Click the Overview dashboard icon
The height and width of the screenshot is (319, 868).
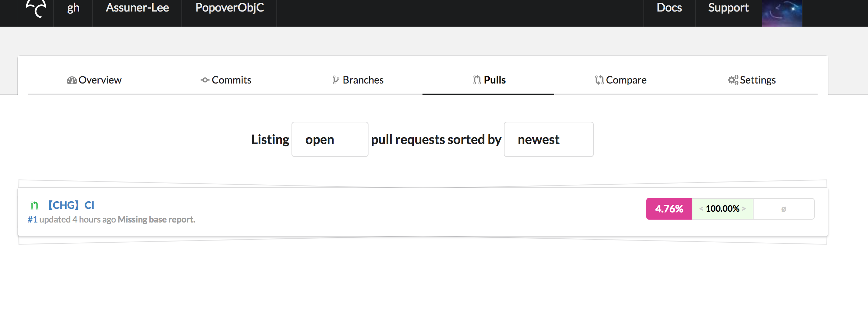click(72, 80)
